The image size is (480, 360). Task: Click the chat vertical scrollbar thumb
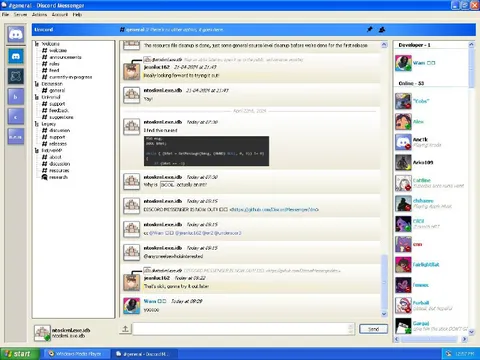[384, 282]
